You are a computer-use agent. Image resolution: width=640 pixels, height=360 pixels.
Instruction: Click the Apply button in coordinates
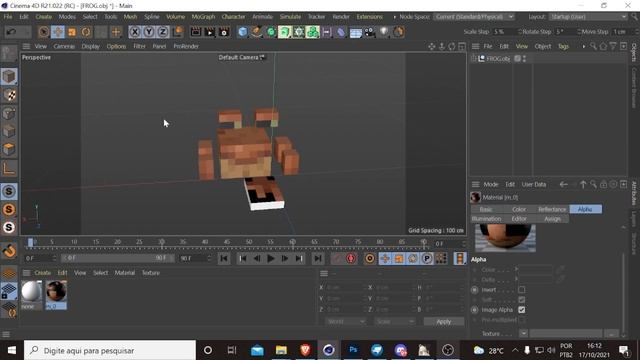tap(444, 322)
